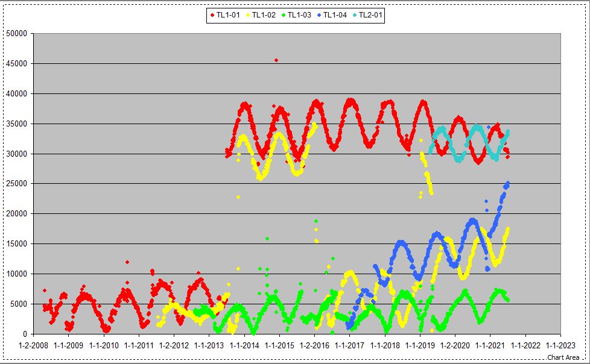Click the cyan TL2-01 legend marker
The width and height of the screenshot is (590, 364).
tap(354, 15)
